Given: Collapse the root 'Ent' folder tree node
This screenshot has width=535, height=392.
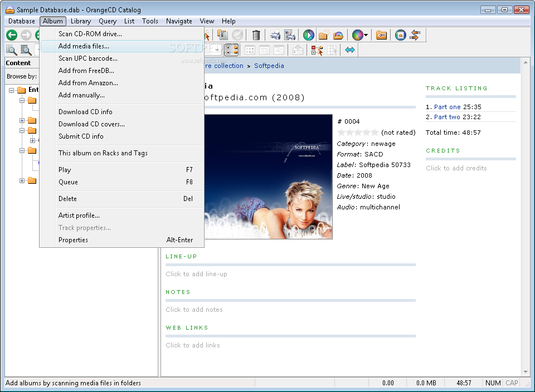Looking at the screenshot, I should [x=11, y=90].
